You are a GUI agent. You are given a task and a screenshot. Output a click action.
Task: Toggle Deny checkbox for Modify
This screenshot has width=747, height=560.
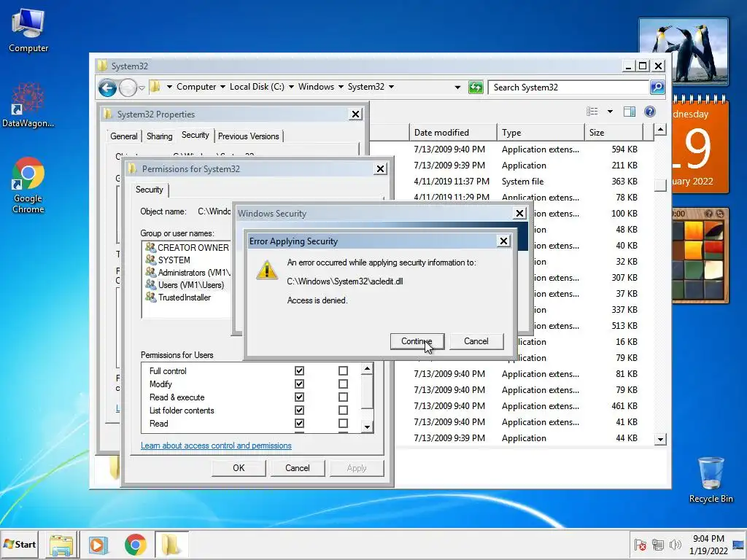click(x=343, y=384)
